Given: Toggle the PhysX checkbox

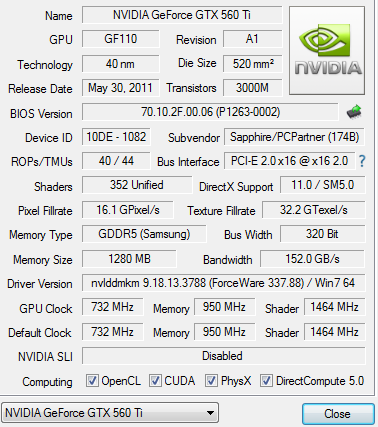Looking at the screenshot, I should (211, 380).
